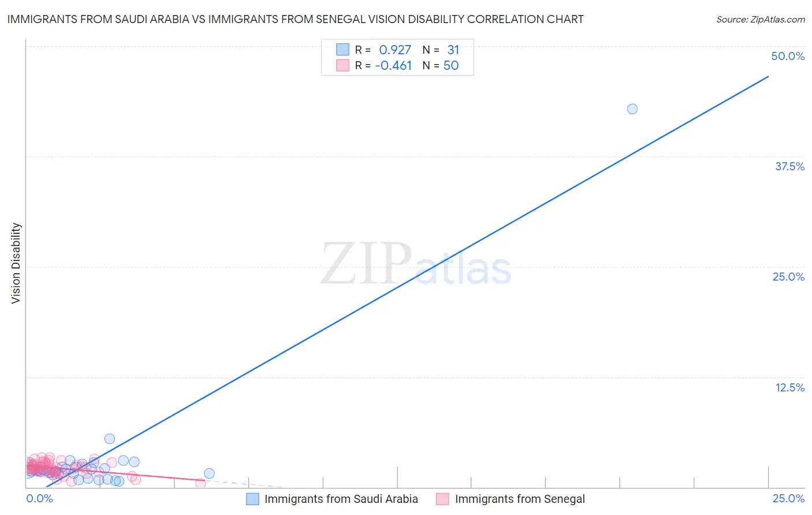
Task: Click the blue R = 0.927 swatch
Action: (343, 50)
